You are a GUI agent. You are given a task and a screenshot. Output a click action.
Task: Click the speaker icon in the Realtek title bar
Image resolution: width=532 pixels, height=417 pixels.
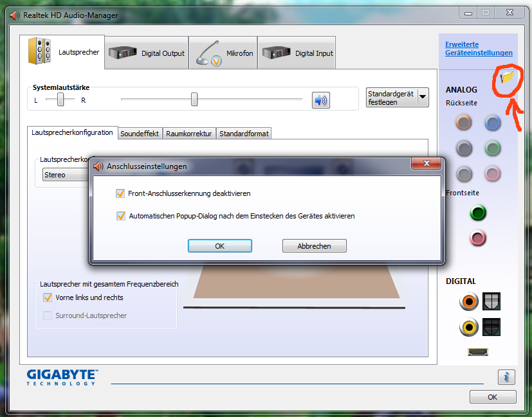coord(15,15)
